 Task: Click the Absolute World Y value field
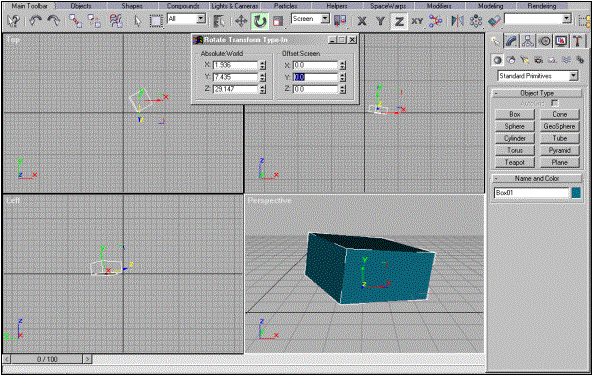click(x=236, y=77)
